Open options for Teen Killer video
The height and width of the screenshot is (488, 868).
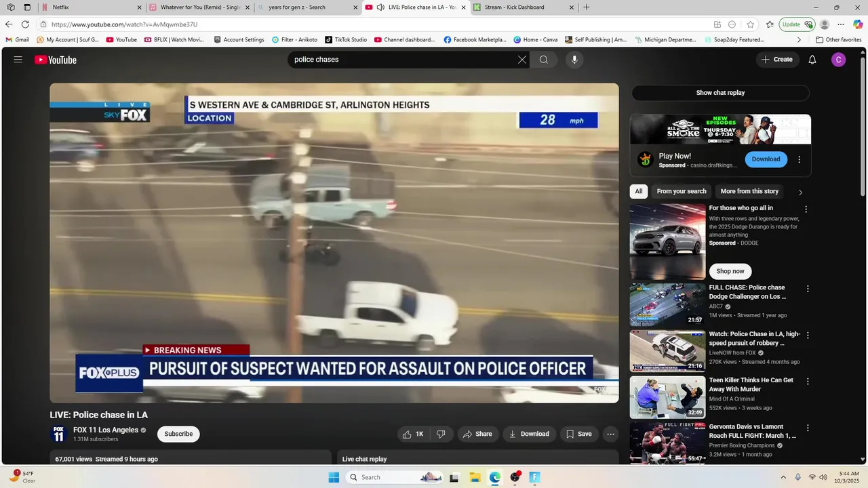808,382
